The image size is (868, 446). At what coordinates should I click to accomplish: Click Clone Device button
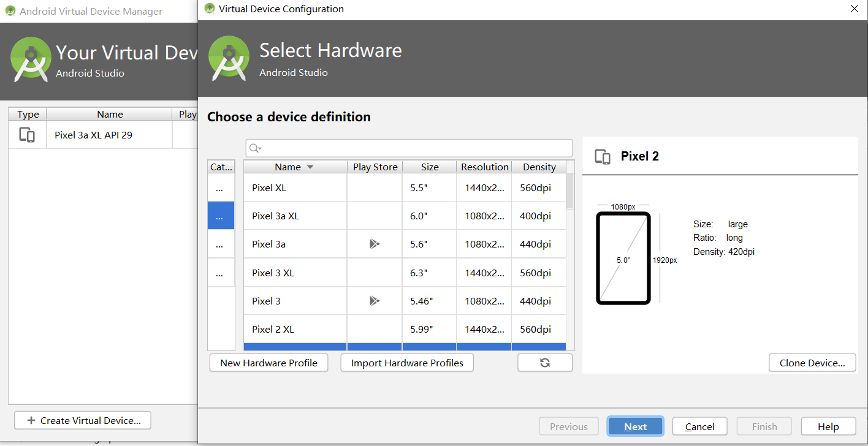[813, 363]
